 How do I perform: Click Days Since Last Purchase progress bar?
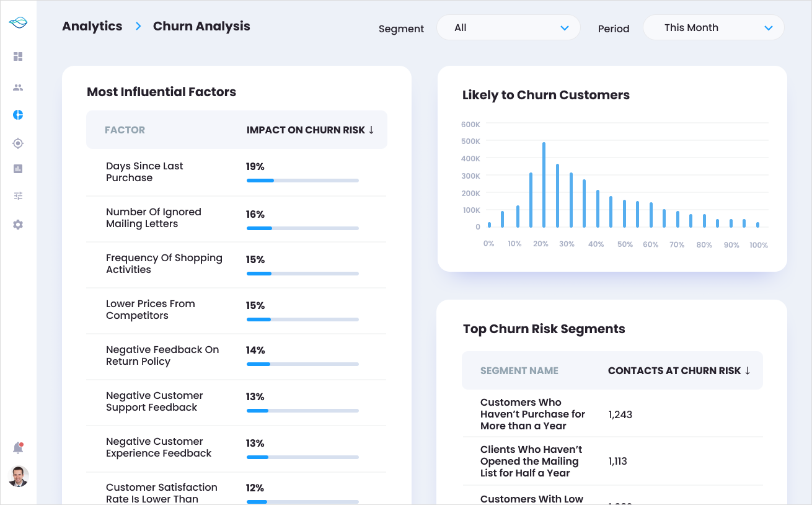pos(302,181)
